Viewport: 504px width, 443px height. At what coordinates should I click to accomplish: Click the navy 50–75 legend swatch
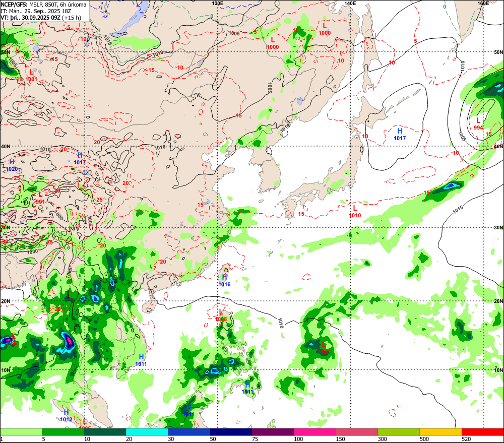click(x=231, y=432)
